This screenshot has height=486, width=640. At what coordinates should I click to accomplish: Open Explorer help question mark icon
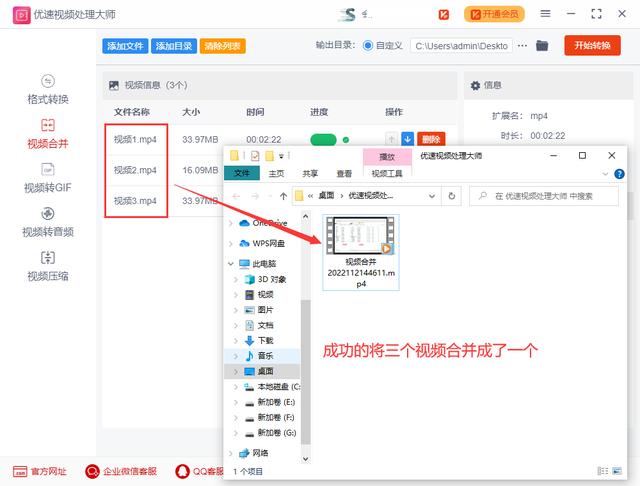coord(619,174)
